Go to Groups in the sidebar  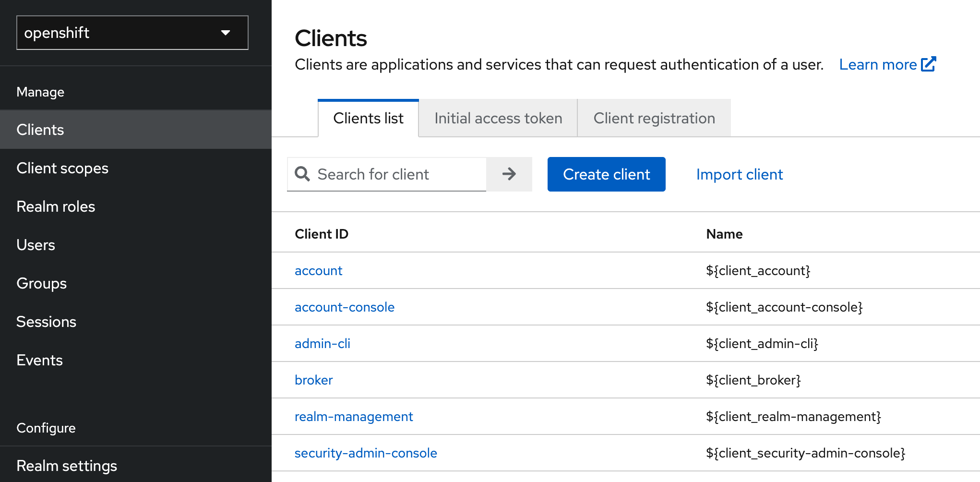coord(41,283)
